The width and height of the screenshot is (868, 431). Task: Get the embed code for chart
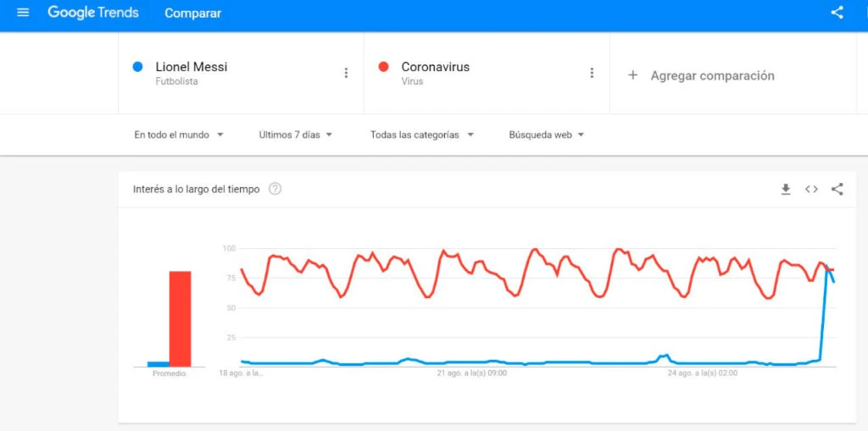coord(811,189)
